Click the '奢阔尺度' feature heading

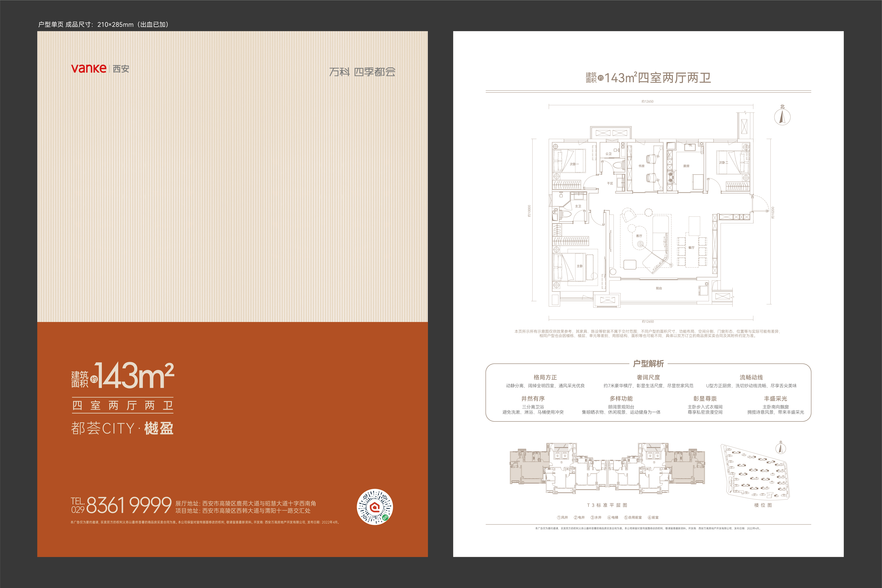point(648,377)
